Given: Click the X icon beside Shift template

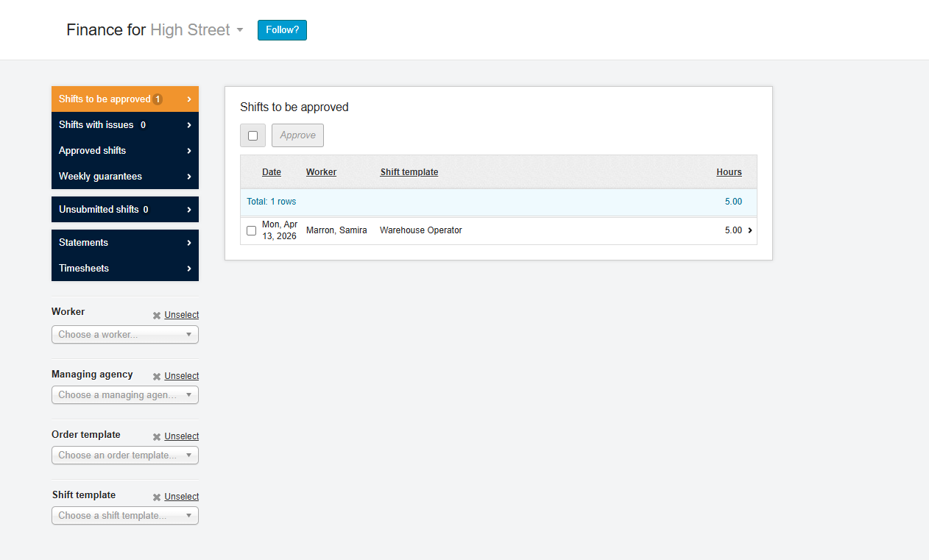Looking at the screenshot, I should [156, 496].
